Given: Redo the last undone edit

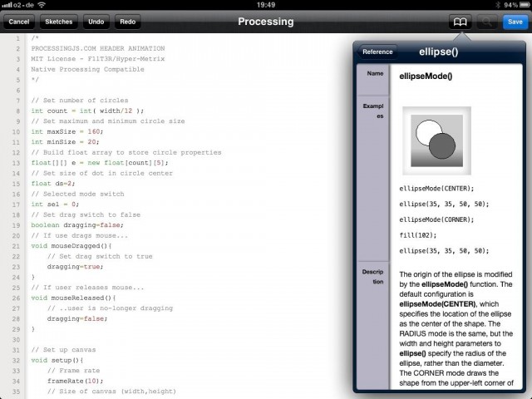Looking at the screenshot, I should [127, 21].
